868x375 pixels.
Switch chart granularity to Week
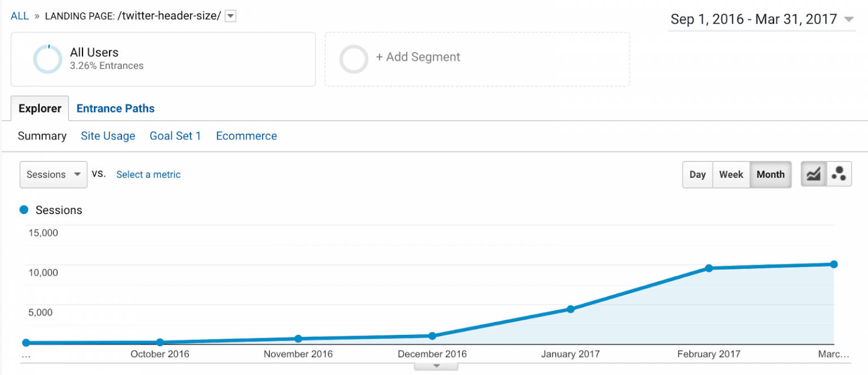731,175
